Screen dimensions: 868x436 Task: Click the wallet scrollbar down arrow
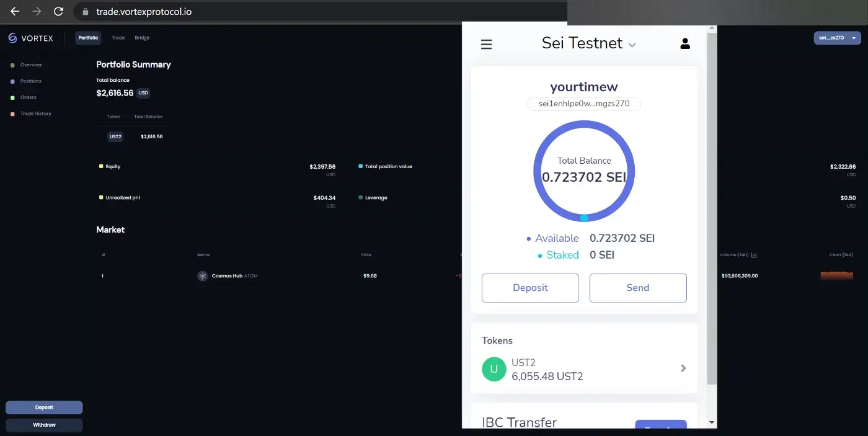click(x=711, y=422)
